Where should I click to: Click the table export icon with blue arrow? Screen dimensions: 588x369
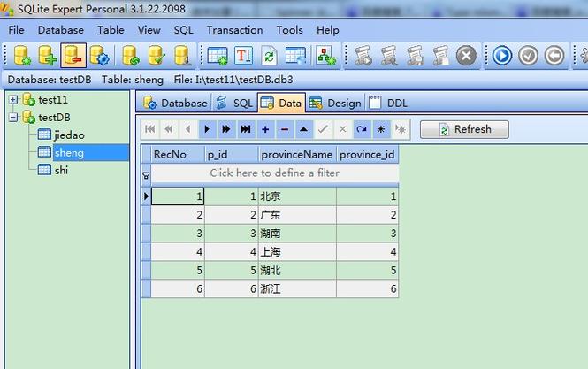(x=295, y=56)
